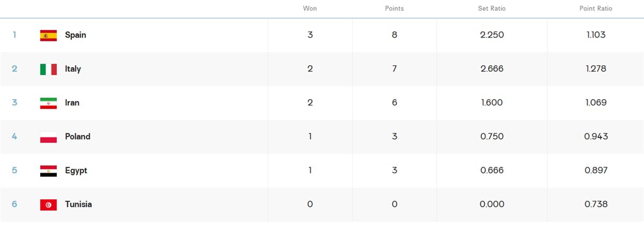The height and width of the screenshot is (225, 644).
Task: Sort by the Set Ratio header
Action: click(492, 9)
